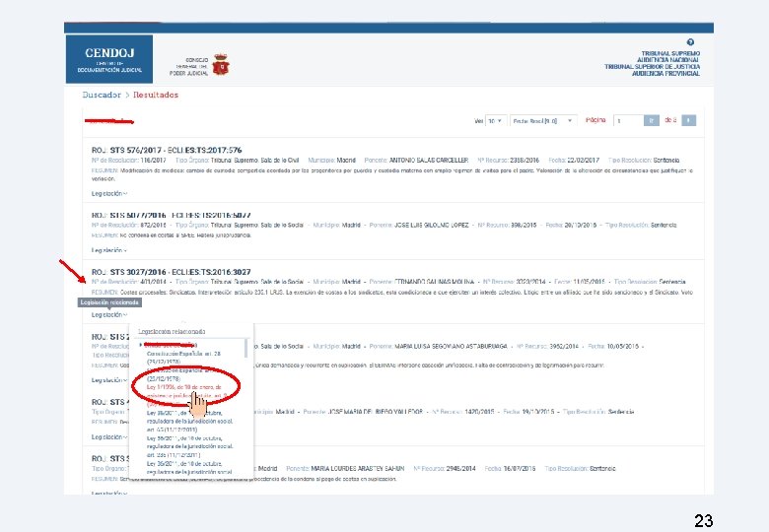The height and width of the screenshot is (532, 769).
Task: Collapse the first tree node in Legislación relacionada popup
Action: tap(141, 345)
